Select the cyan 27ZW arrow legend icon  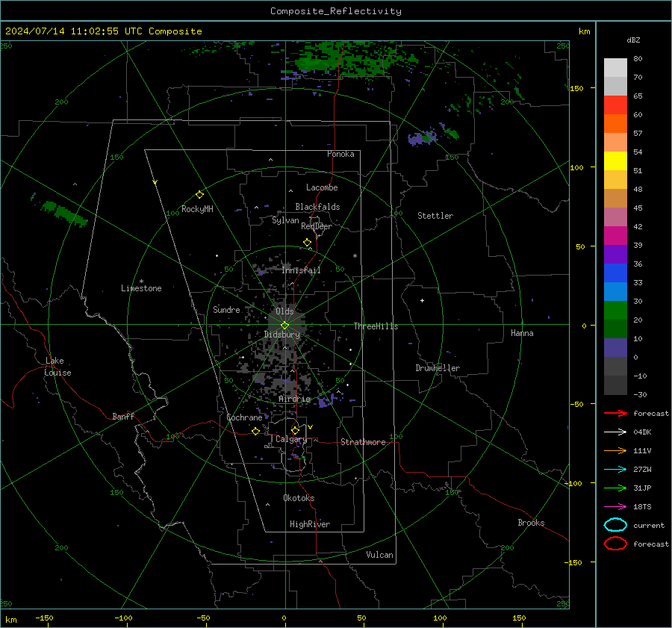click(615, 470)
